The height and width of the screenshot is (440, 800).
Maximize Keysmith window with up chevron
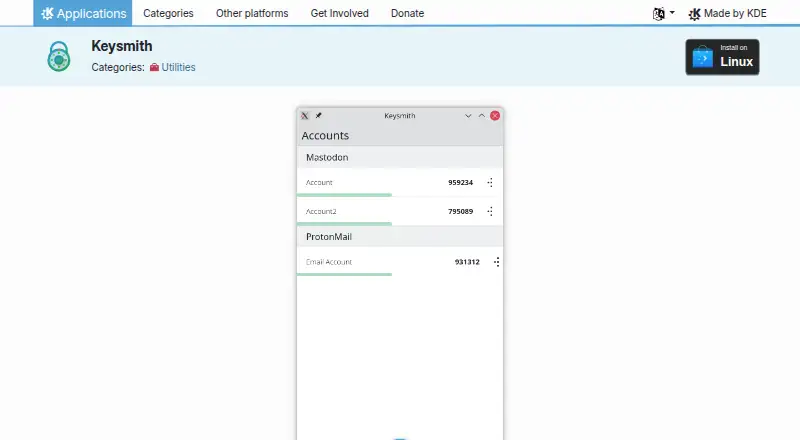[482, 116]
